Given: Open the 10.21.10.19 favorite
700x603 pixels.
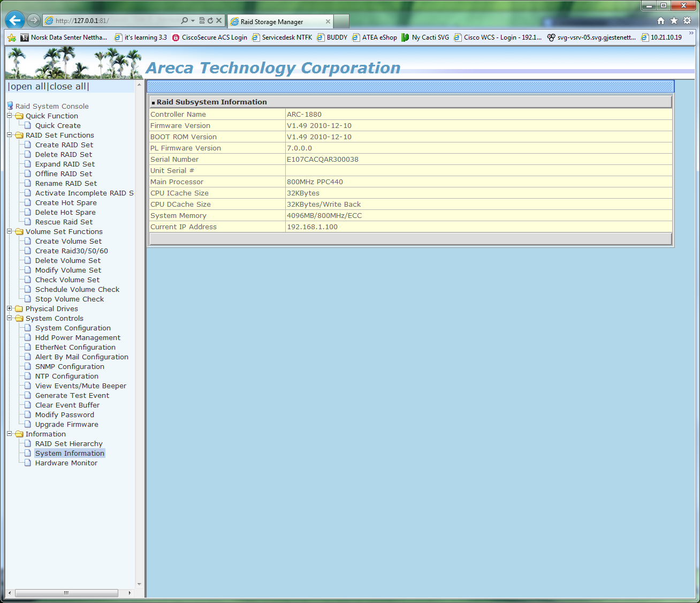Looking at the screenshot, I should pos(661,37).
